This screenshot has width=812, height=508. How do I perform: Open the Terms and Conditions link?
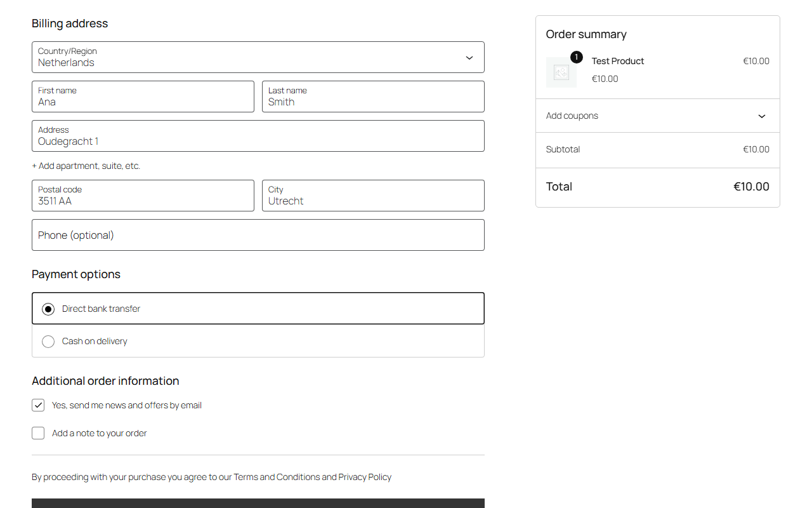click(x=277, y=477)
